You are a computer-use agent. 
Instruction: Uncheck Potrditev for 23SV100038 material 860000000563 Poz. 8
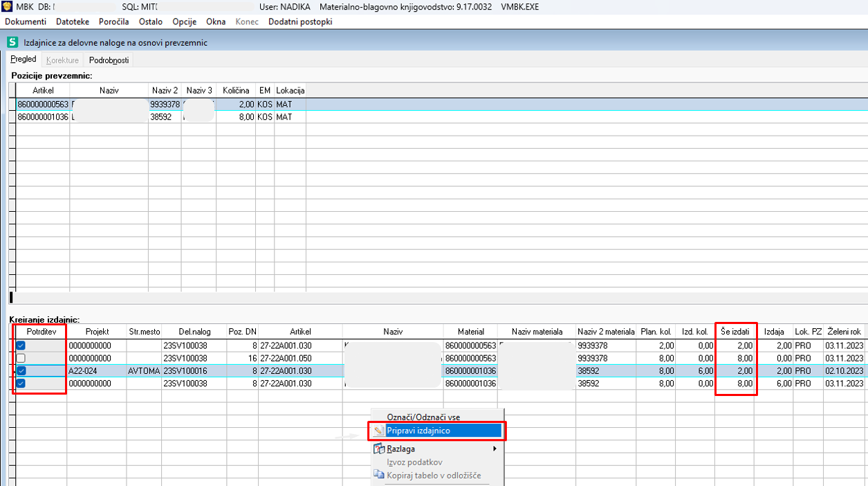21,345
